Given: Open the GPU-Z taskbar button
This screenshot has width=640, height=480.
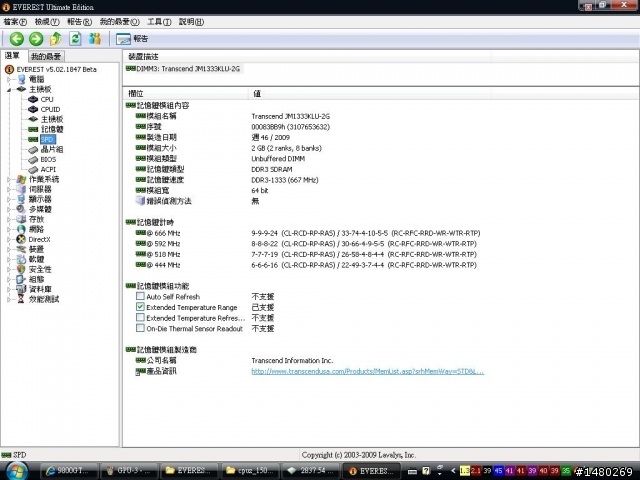Looking at the screenshot, I should click(129, 471).
